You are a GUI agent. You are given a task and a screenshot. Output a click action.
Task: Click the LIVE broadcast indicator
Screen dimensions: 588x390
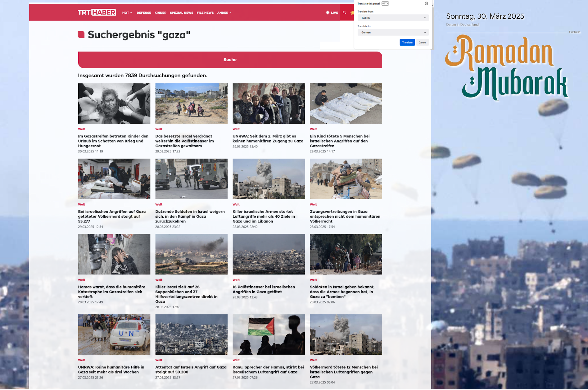[x=332, y=13]
